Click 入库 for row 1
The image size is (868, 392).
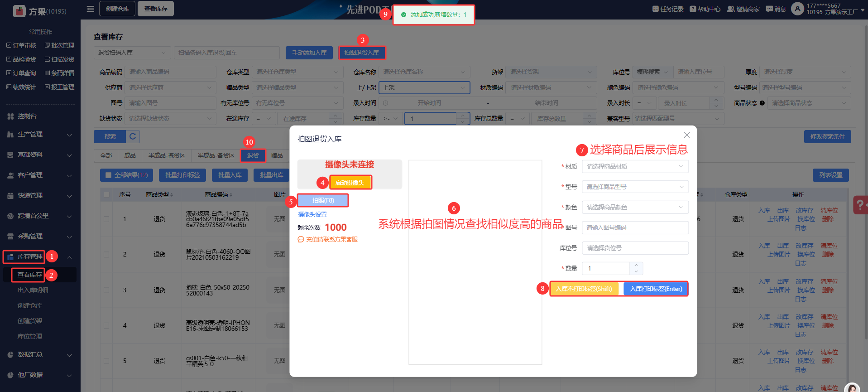click(x=764, y=210)
